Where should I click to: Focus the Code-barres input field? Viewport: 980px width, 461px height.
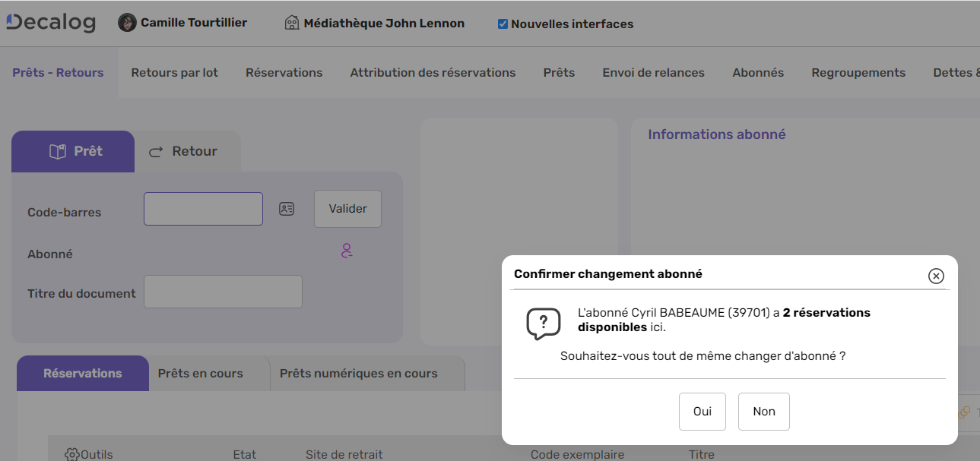pos(203,209)
